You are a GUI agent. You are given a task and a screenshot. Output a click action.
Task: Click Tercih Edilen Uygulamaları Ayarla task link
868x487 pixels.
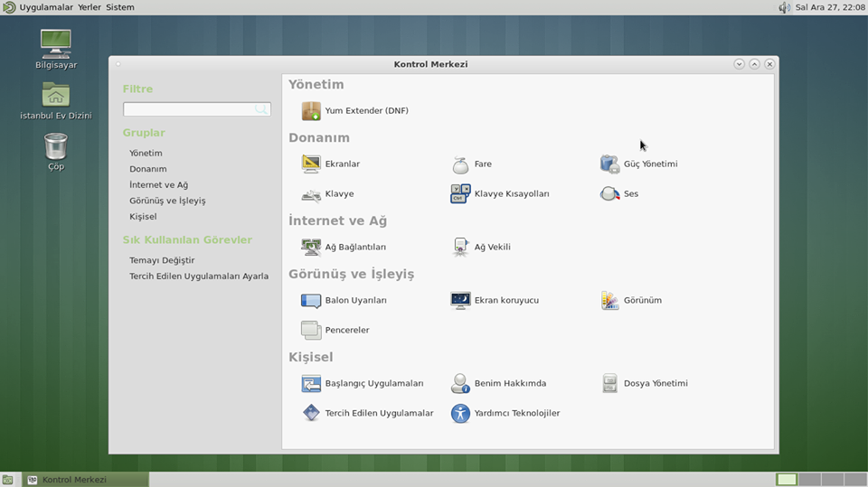[x=199, y=276]
